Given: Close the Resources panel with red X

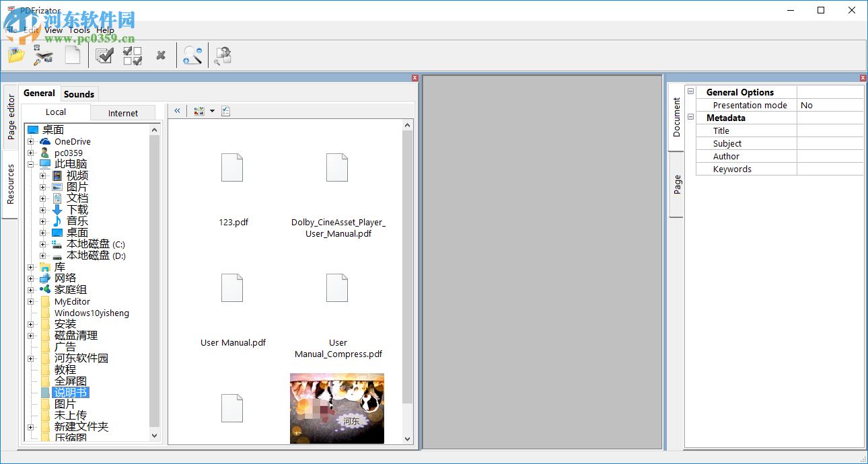Looking at the screenshot, I should (415, 78).
